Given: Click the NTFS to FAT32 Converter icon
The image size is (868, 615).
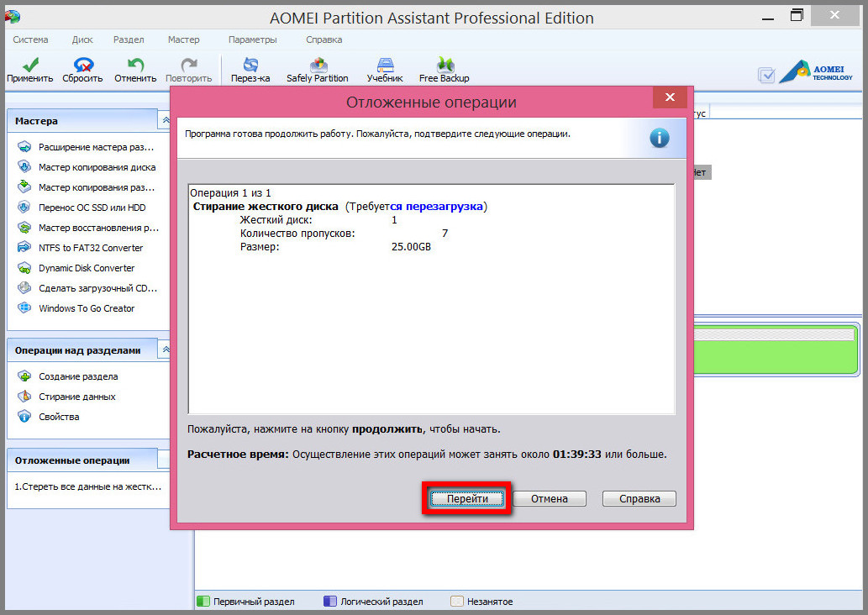Looking at the screenshot, I should click(24, 248).
